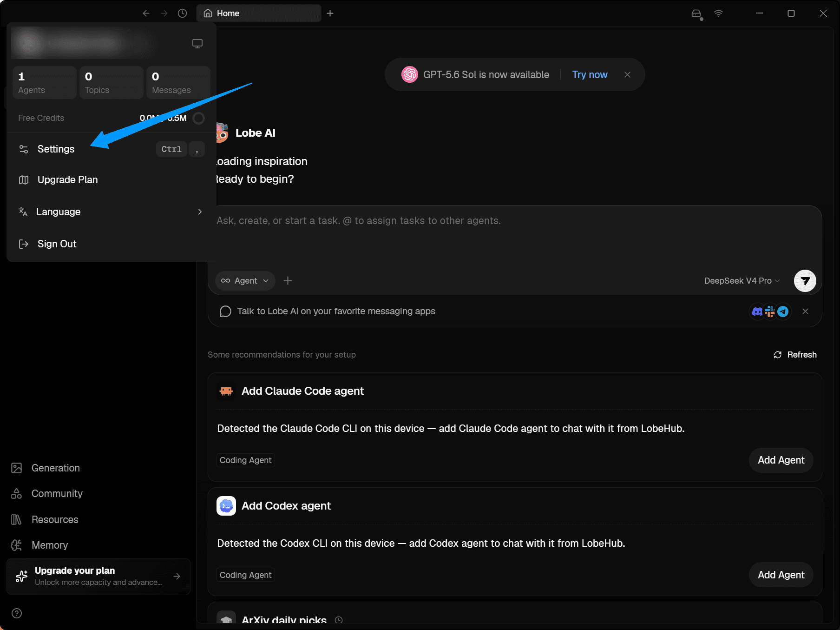Click the network wifi status icon
The height and width of the screenshot is (630, 840).
[718, 13]
